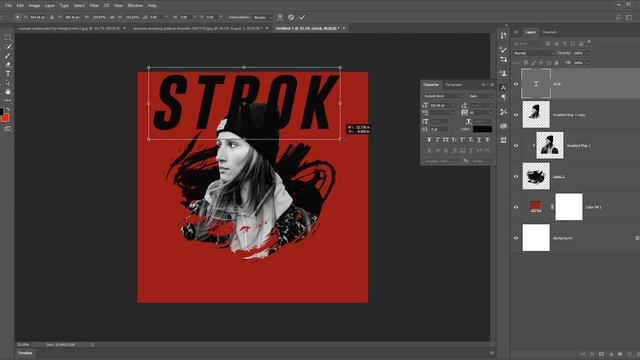Open the History panel icon in the dock
This screenshot has width=640, height=360.
click(x=503, y=36)
